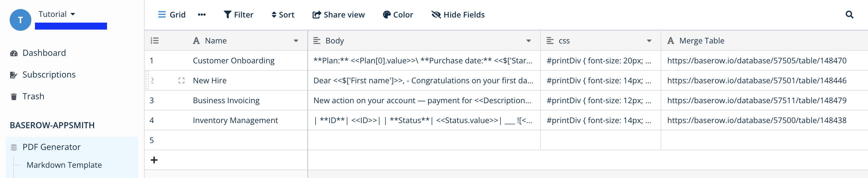Click the Name column text-type icon
Viewport: 868px width, 178px height.
pyautogui.click(x=196, y=41)
